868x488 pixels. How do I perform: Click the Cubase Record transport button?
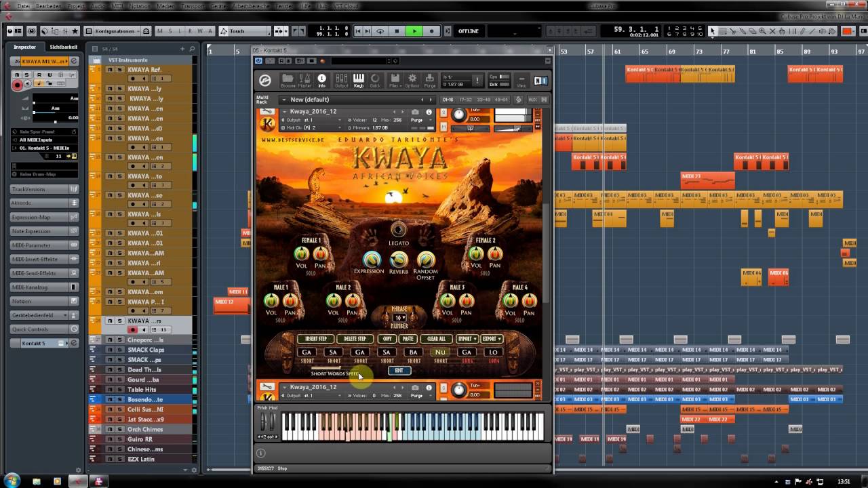[431, 31]
